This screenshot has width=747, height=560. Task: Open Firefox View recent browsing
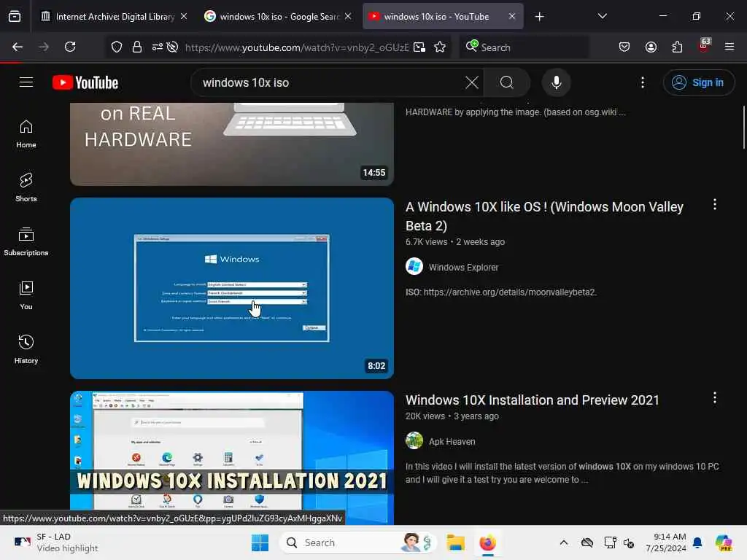[15, 17]
